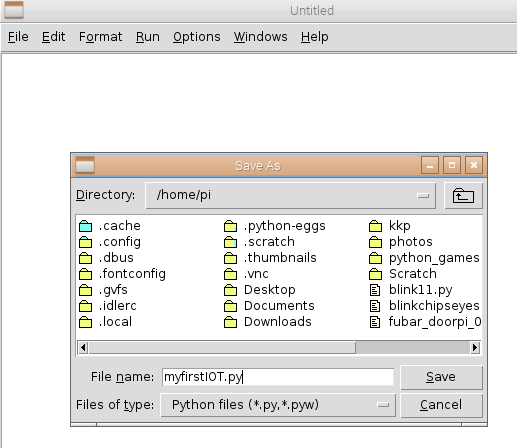
Task: Select the photos folder icon
Action: point(375,242)
